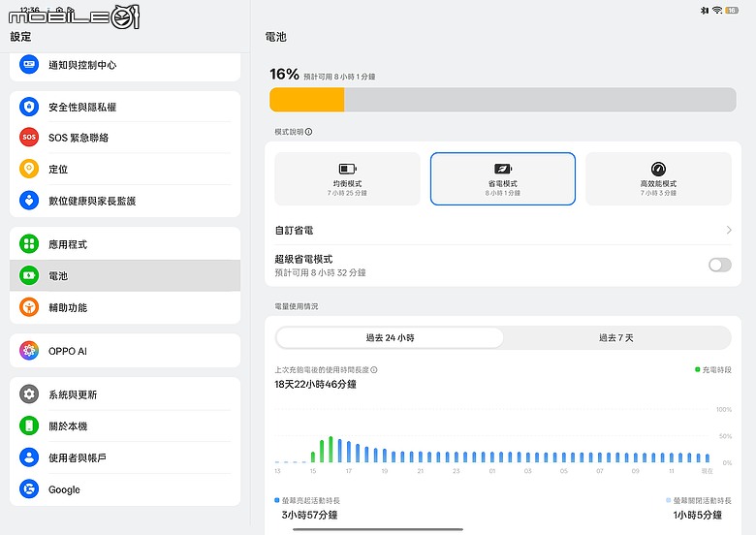Tap the power saving leaf battery icon
Screen dimensions: 756x535
tap(503, 169)
